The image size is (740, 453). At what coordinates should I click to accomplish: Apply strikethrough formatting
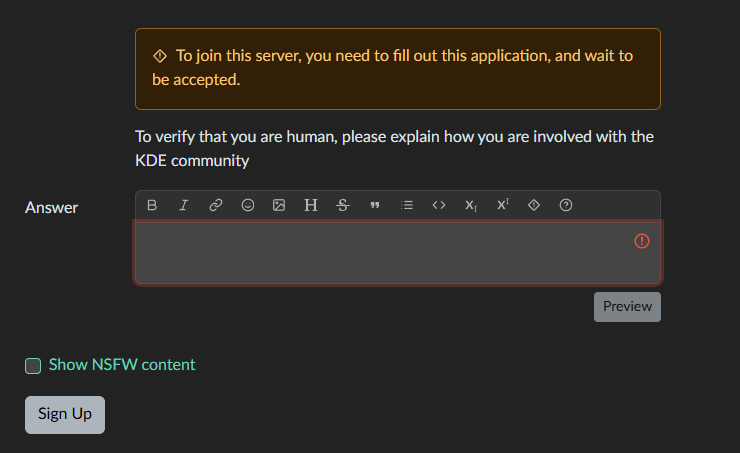[x=343, y=205]
